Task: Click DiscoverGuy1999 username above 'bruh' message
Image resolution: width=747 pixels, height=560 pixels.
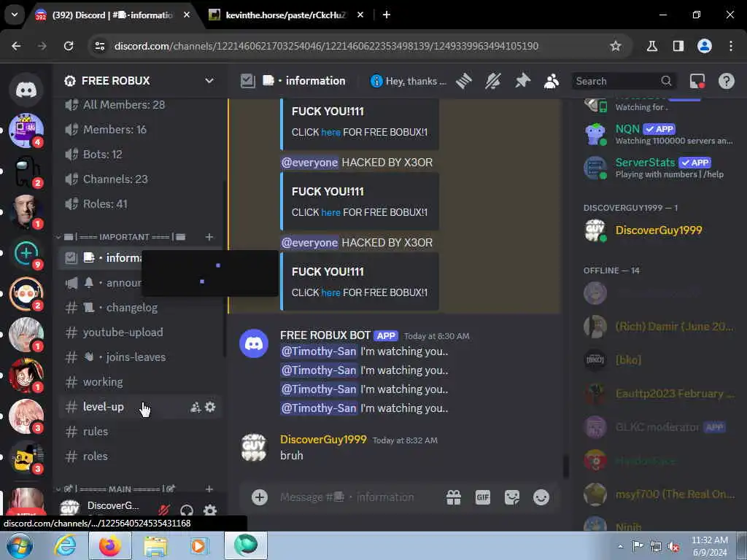Action: (x=323, y=440)
